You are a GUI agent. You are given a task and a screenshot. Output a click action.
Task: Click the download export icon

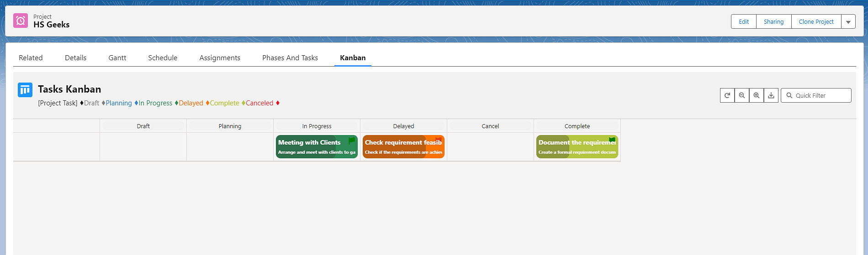coord(771,95)
